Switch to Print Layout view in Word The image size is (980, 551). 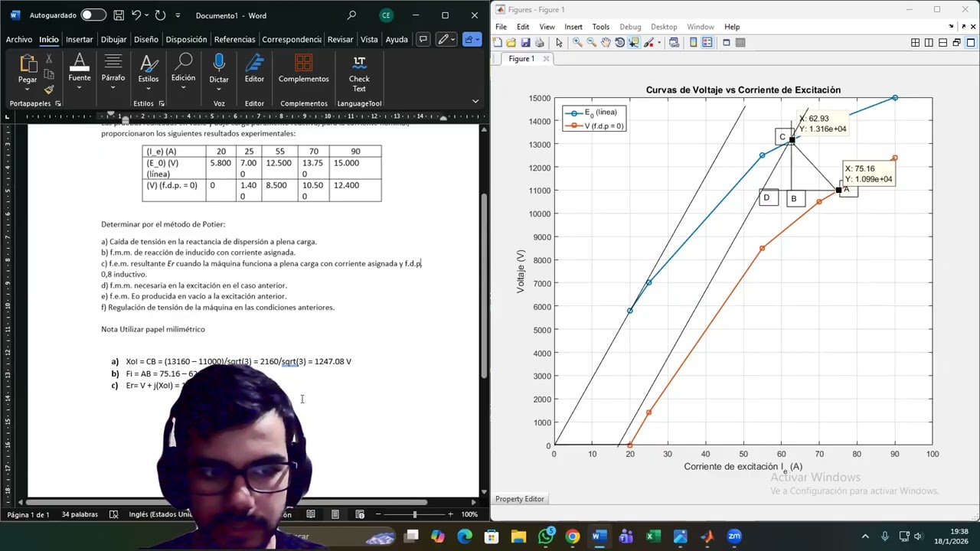pyautogui.click(x=335, y=514)
